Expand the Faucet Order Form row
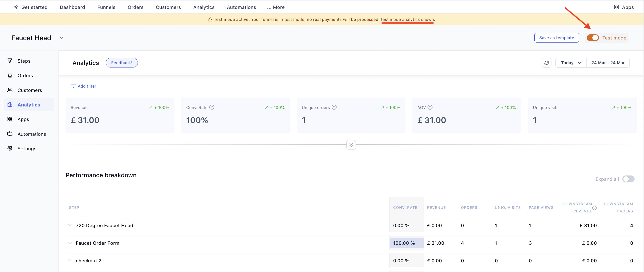 click(x=70, y=243)
